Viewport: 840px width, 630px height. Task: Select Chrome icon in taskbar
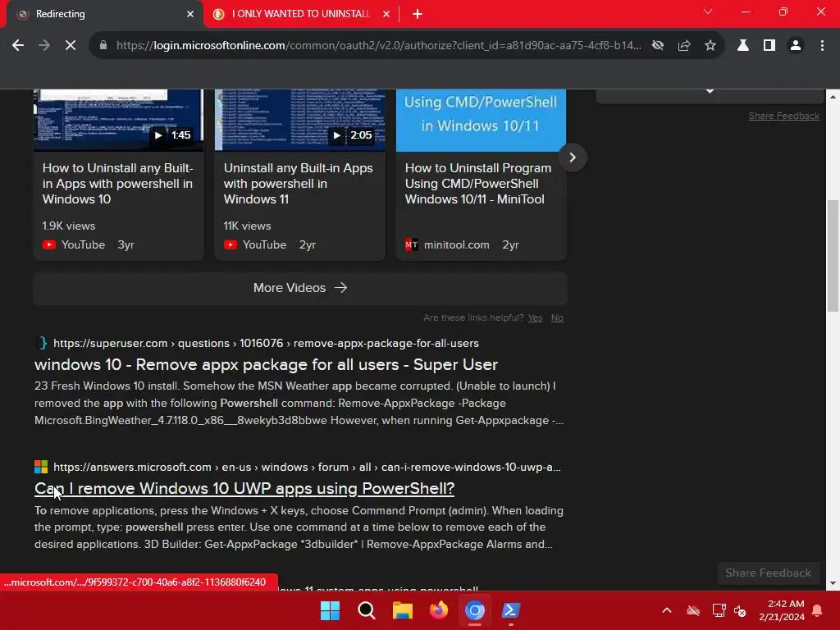pos(475,610)
